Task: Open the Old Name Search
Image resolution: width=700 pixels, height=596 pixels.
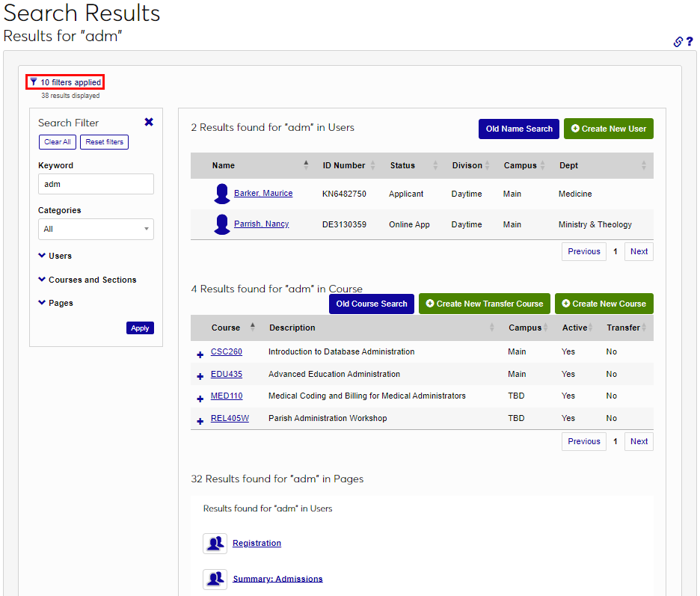Action: pyautogui.click(x=518, y=129)
